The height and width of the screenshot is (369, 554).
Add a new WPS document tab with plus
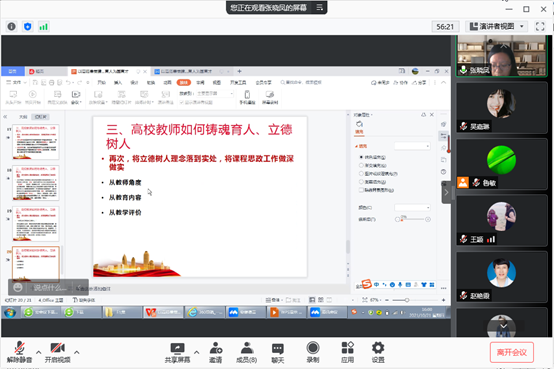tap(239, 71)
